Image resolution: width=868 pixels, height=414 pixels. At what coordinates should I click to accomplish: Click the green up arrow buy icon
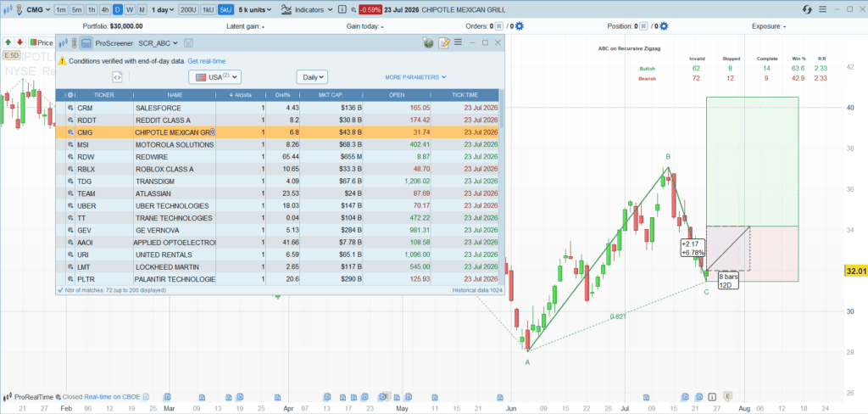tap(8, 42)
